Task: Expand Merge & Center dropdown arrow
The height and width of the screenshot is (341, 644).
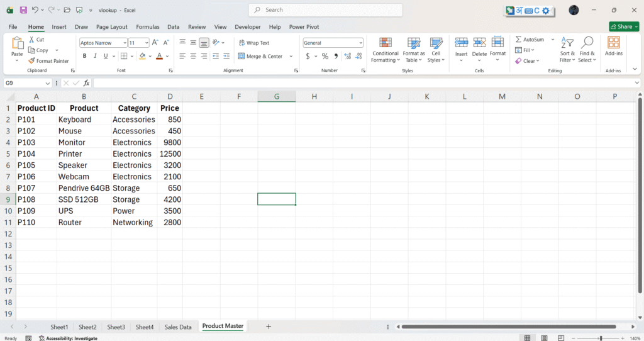Action: [x=291, y=56]
